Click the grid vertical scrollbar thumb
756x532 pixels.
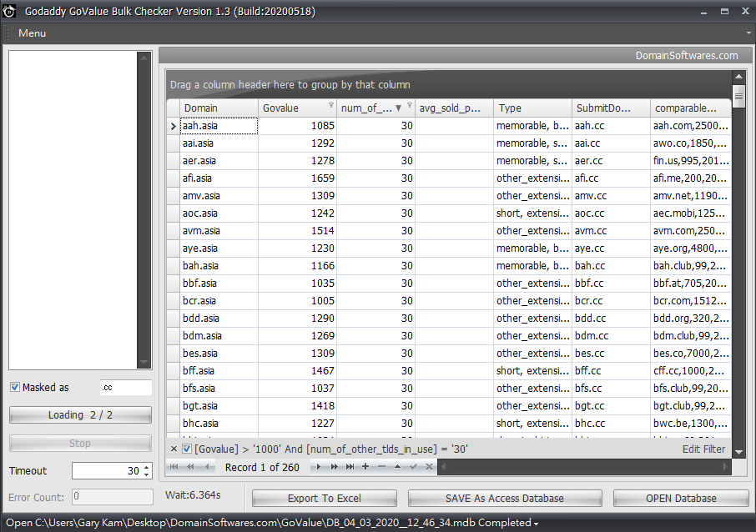point(738,95)
